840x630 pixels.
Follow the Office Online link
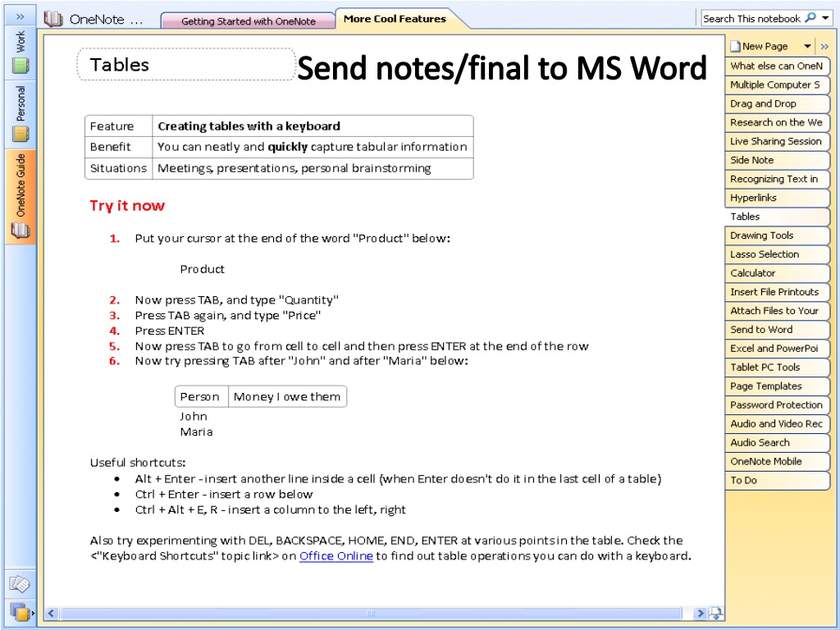[x=336, y=556]
